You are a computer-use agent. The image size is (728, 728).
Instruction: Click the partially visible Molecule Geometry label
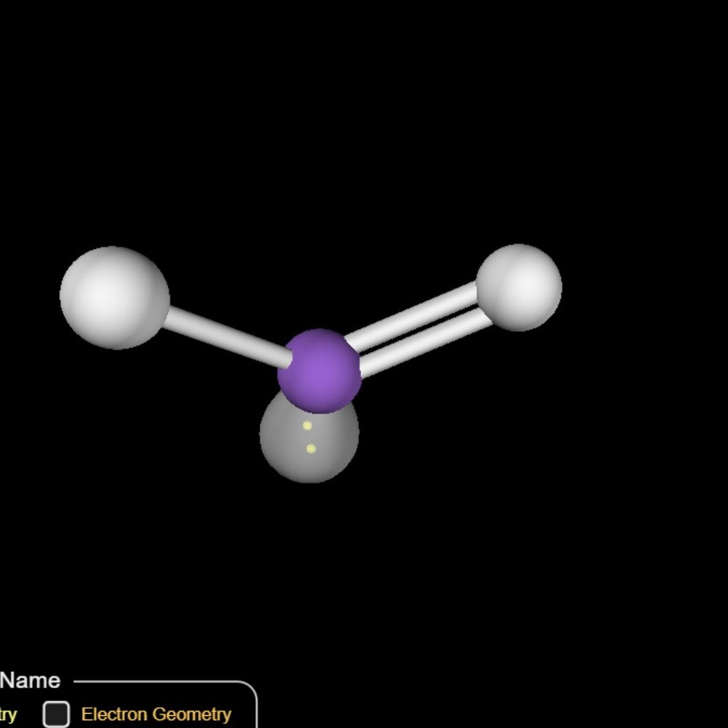[x=7, y=714]
